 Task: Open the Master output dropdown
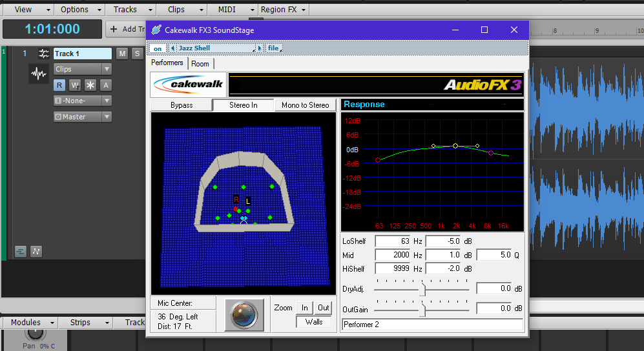coord(82,117)
